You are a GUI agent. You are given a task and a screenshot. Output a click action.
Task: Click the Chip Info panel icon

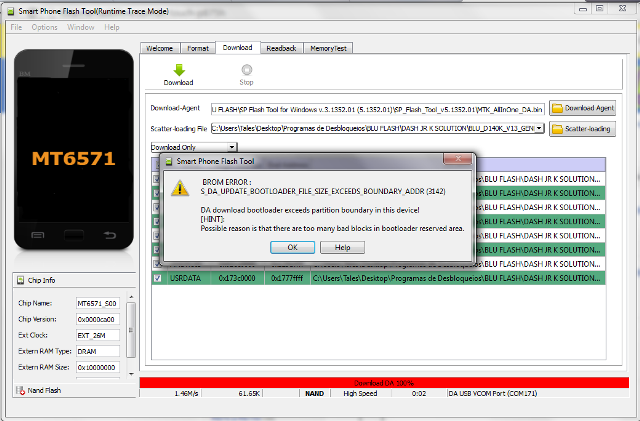click(20, 280)
